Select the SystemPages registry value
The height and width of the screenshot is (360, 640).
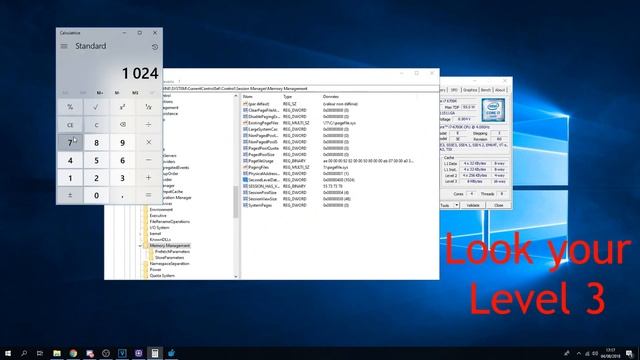(x=258, y=205)
